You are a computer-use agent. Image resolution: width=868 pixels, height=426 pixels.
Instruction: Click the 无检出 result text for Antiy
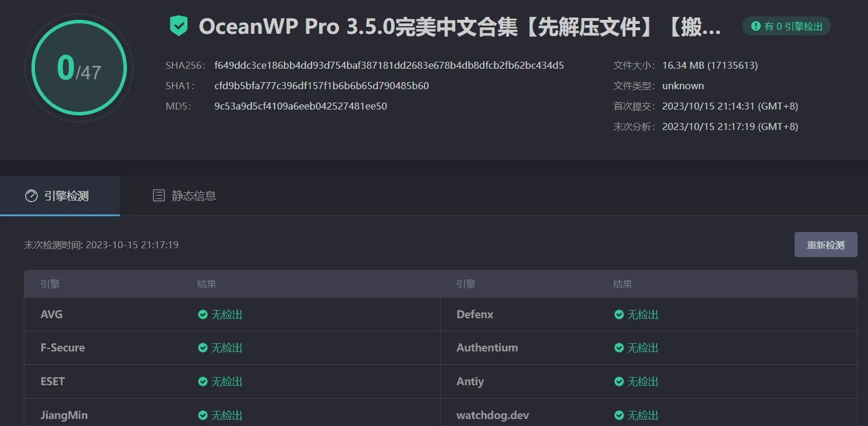643,382
